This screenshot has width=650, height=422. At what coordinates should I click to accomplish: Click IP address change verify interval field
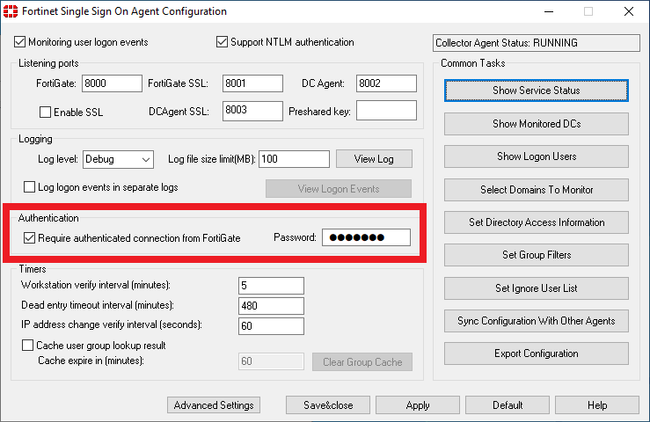point(271,326)
